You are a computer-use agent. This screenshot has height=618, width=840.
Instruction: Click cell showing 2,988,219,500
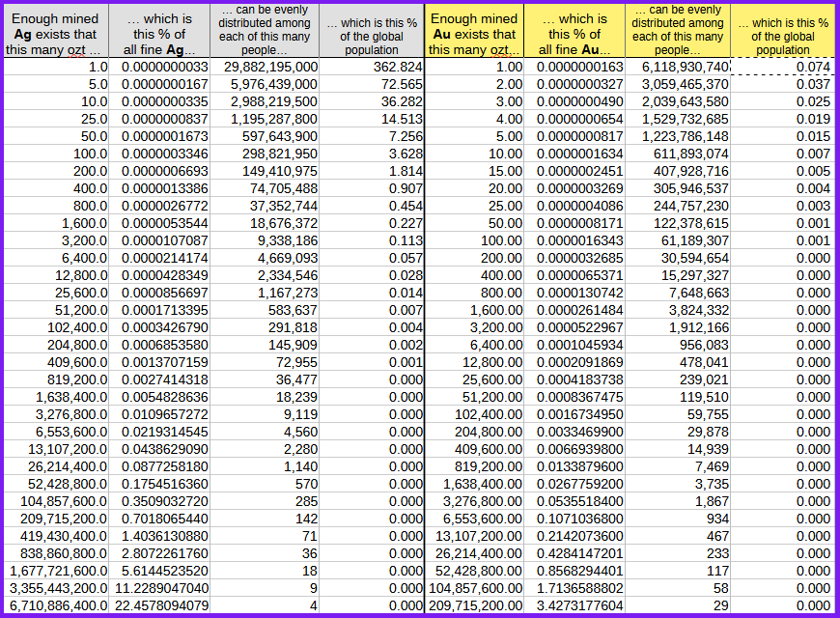pos(265,101)
